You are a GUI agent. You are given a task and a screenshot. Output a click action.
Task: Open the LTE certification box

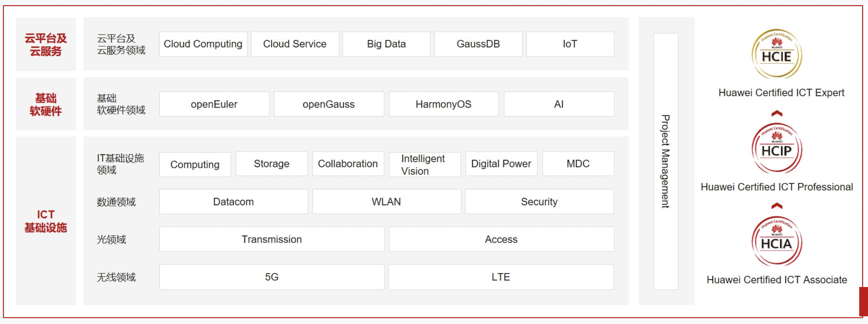(x=501, y=277)
